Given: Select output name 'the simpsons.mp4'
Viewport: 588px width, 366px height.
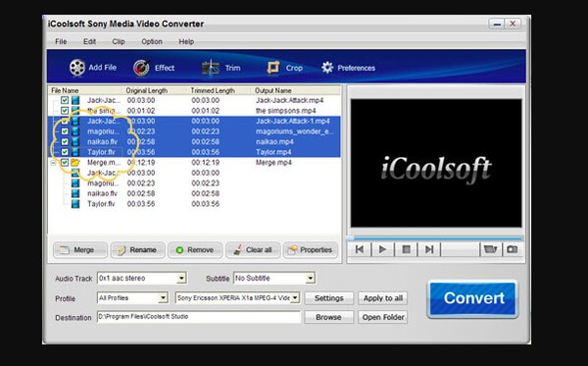Looking at the screenshot, I should (286, 111).
